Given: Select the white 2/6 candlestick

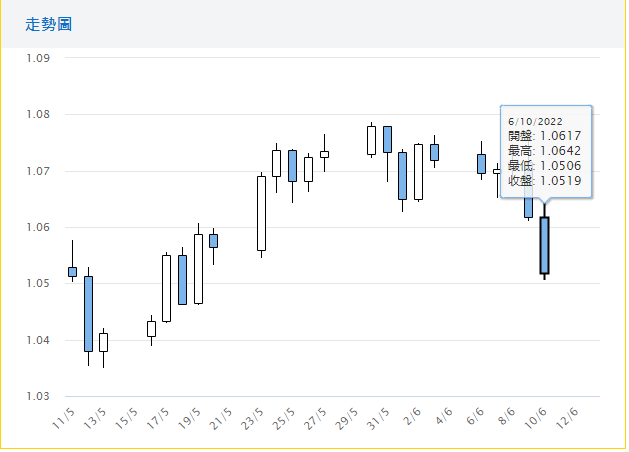Looking at the screenshot, I should point(418,171).
